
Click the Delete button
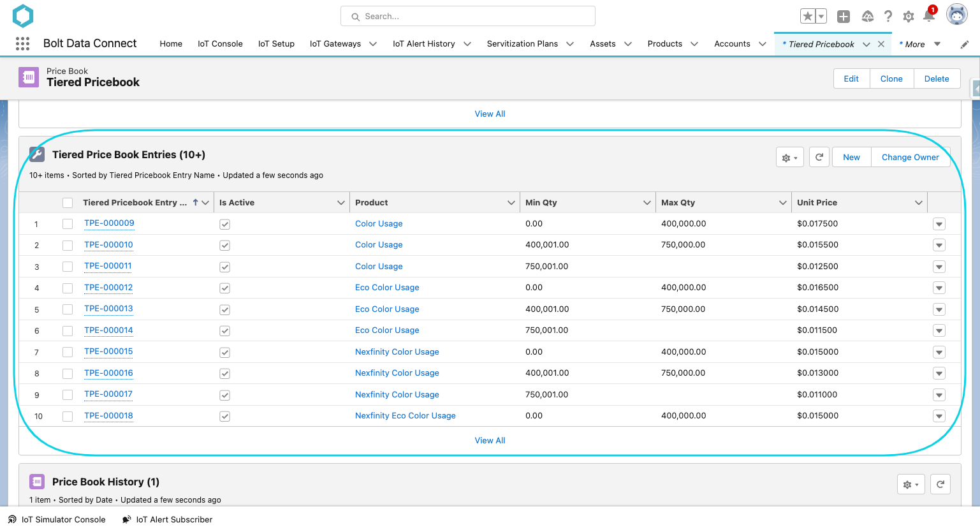click(937, 78)
